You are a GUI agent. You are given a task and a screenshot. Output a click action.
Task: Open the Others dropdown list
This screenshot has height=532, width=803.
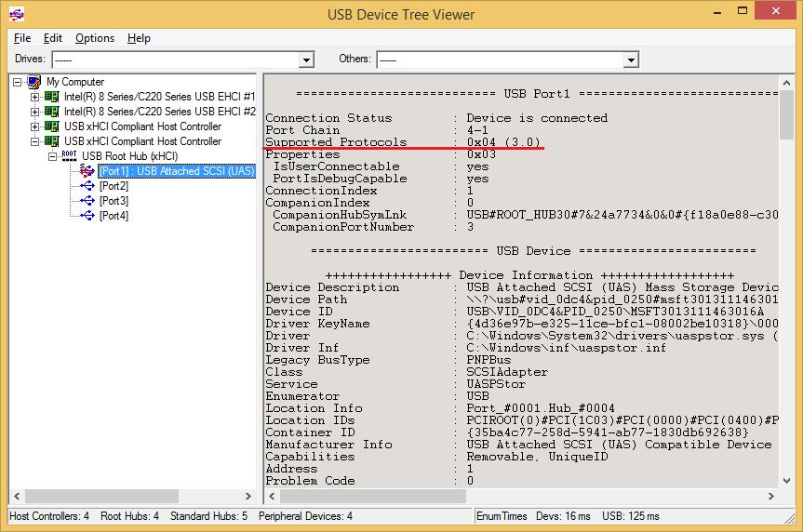[x=631, y=60]
